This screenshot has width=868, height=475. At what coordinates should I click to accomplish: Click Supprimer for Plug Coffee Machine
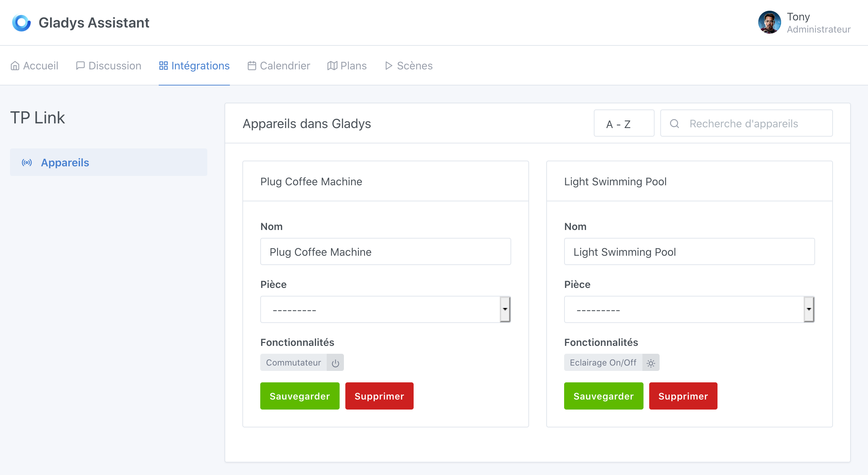click(379, 396)
